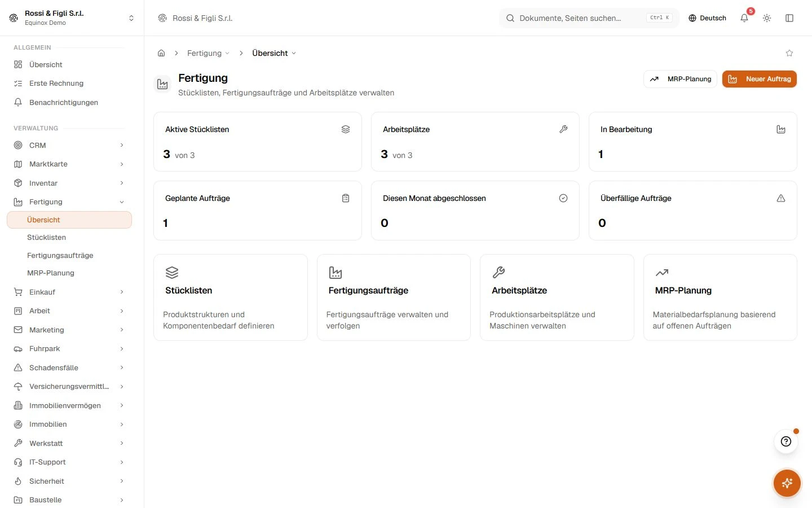Click the Geplante Aufträge clipboard icon
Screen dimensions: 812x508
pos(346,198)
